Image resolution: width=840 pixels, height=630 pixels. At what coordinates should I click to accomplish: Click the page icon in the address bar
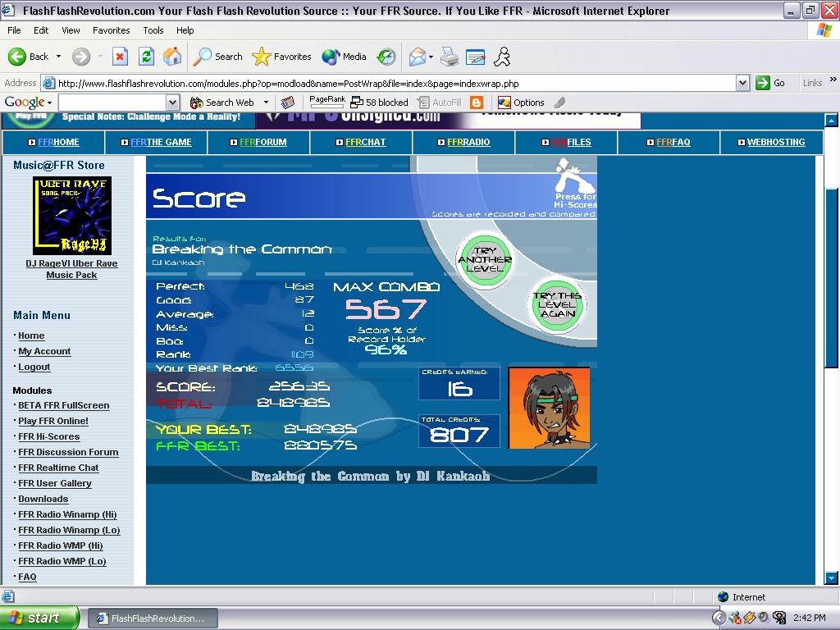48,83
